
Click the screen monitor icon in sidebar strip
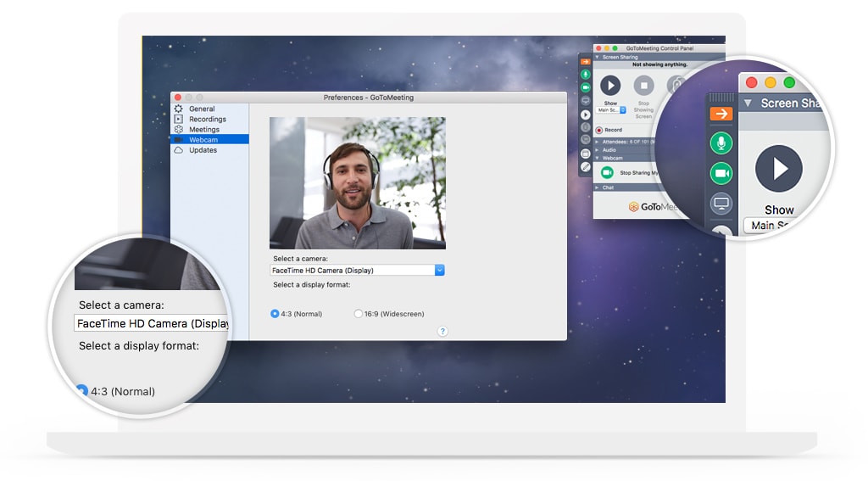point(585,100)
